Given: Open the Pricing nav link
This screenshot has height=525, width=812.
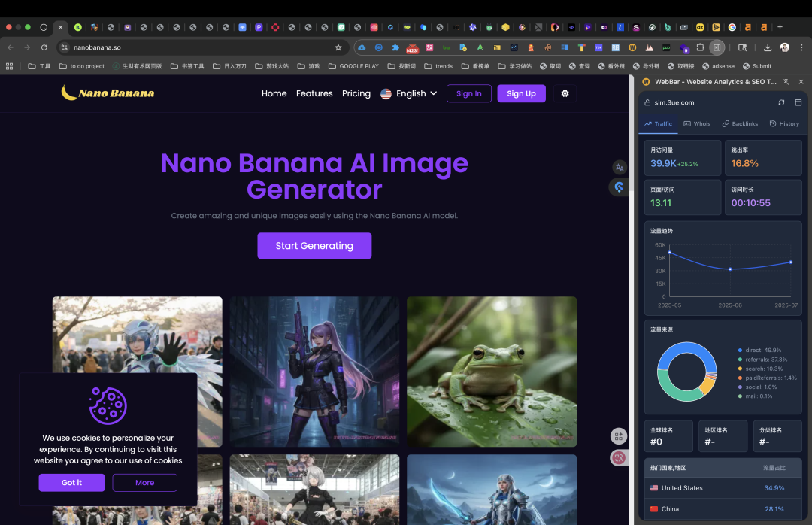Looking at the screenshot, I should tap(356, 93).
